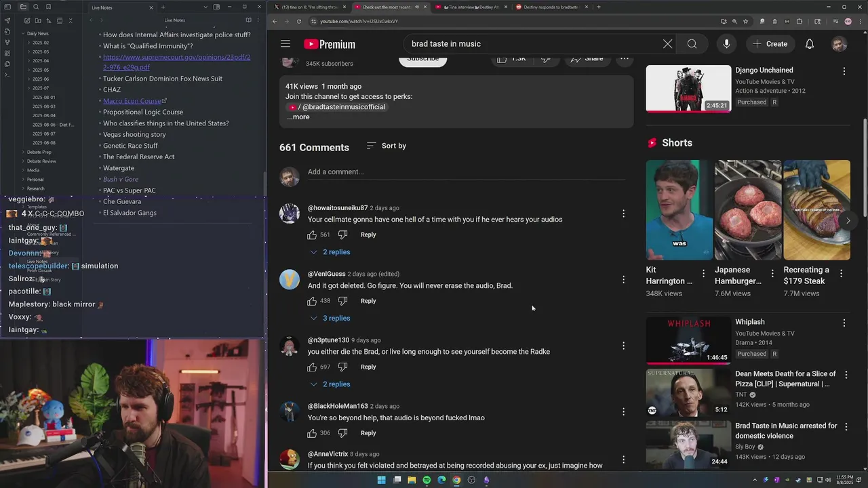Like the comment by @VenlGuess
This screenshot has width=868, height=488.
click(312, 301)
